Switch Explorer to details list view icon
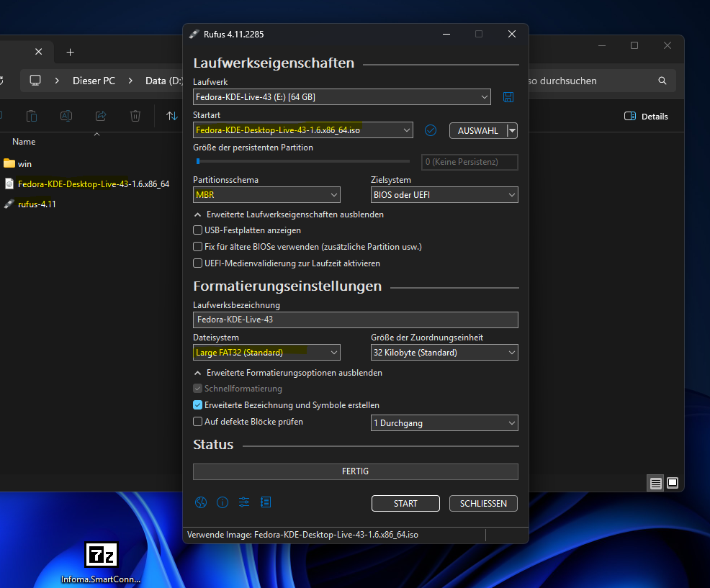 [656, 484]
